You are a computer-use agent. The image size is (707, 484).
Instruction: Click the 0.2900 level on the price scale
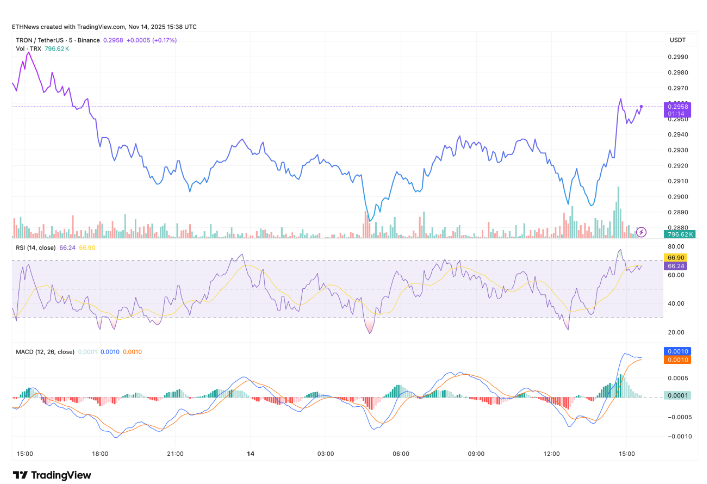click(675, 196)
